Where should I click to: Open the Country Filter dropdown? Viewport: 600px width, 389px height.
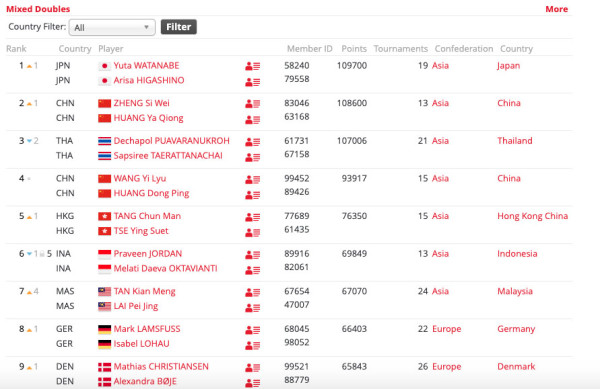coord(112,28)
